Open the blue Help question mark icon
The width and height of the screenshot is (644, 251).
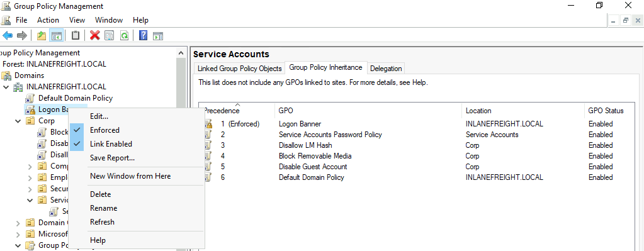(x=143, y=36)
